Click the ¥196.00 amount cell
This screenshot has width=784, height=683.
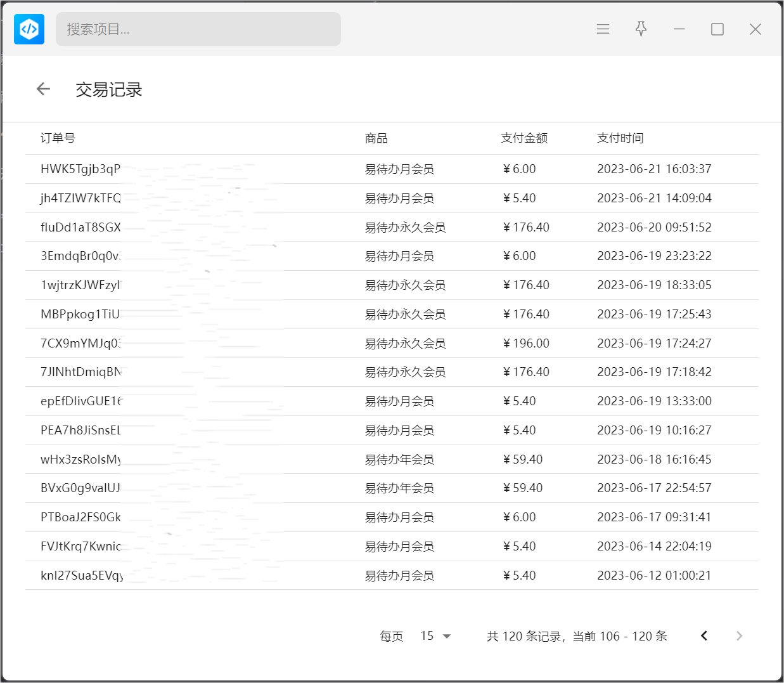(x=526, y=343)
